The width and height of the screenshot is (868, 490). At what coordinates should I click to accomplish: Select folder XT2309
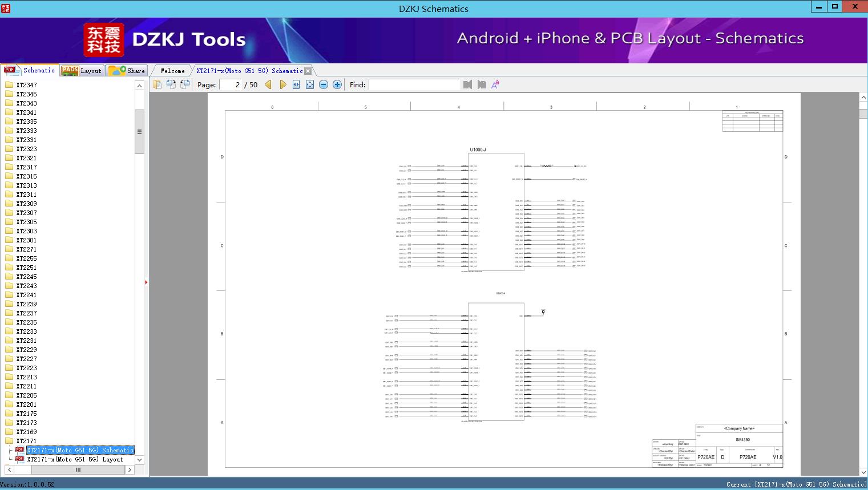pos(26,204)
